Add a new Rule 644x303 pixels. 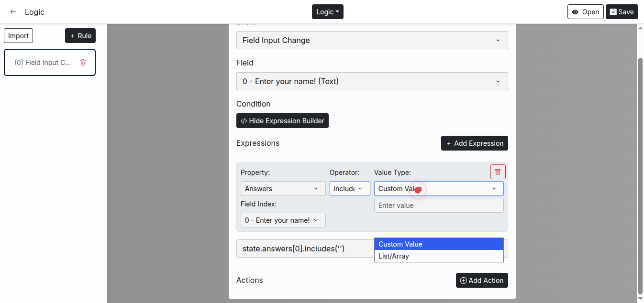[x=80, y=36]
